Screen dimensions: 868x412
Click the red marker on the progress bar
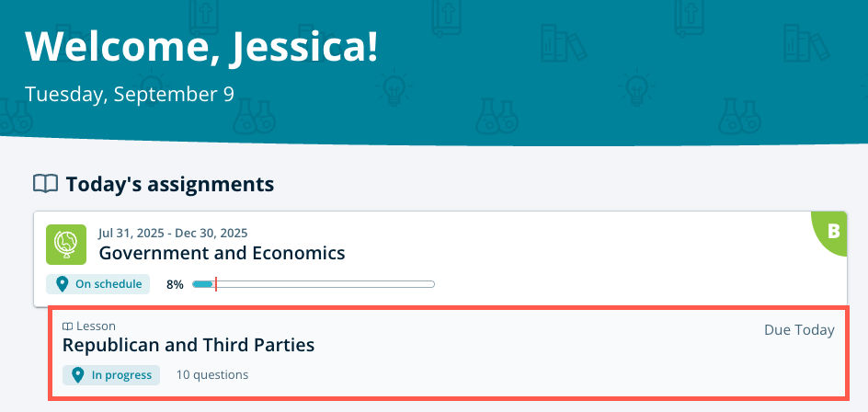215,284
